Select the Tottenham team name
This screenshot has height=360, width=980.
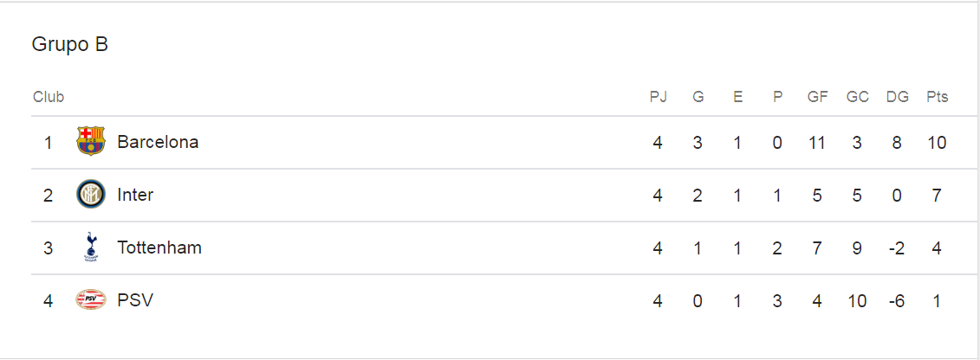(159, 247)
